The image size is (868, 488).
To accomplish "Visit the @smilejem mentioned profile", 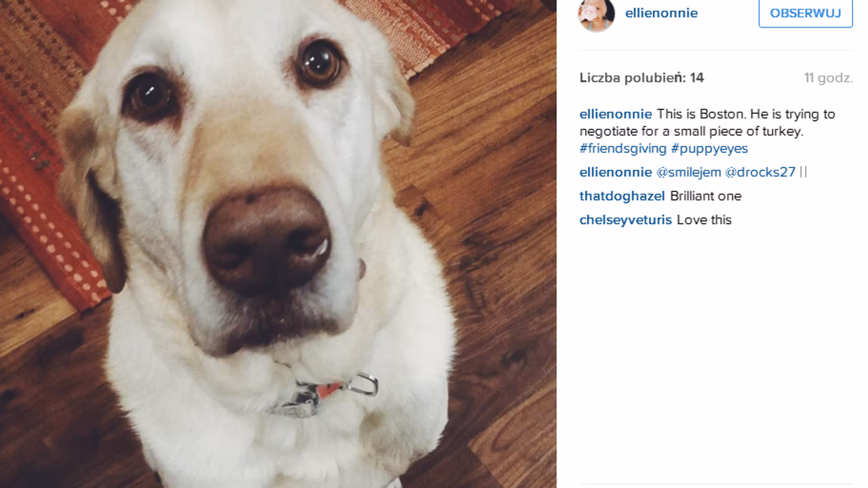I will pos(689,172).
